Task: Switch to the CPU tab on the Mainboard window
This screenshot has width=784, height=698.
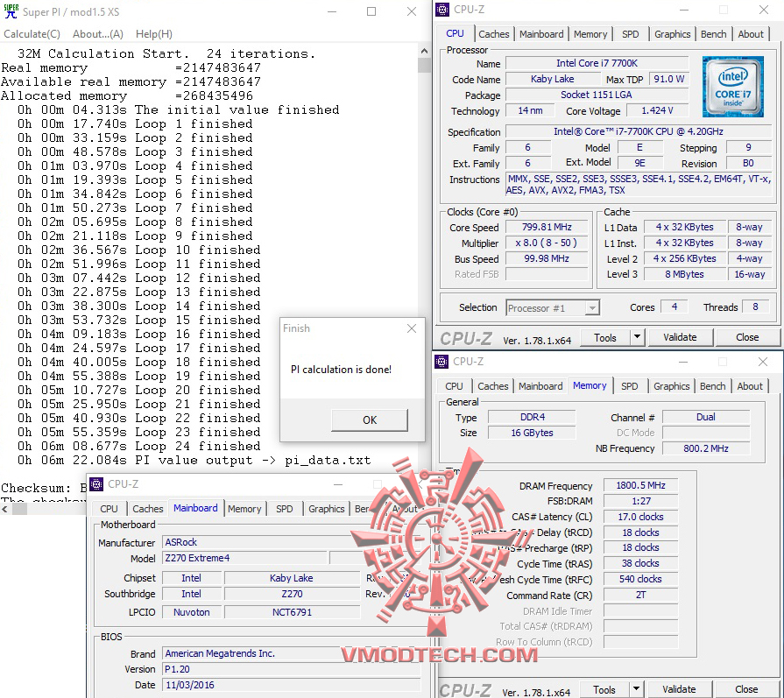Action: point(109,508)
